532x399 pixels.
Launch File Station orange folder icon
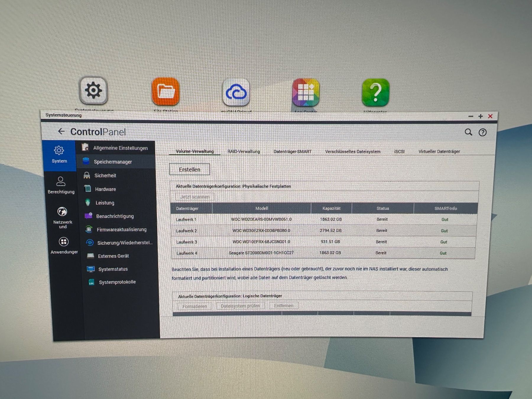pyautogui.click(x=166, y=92)
